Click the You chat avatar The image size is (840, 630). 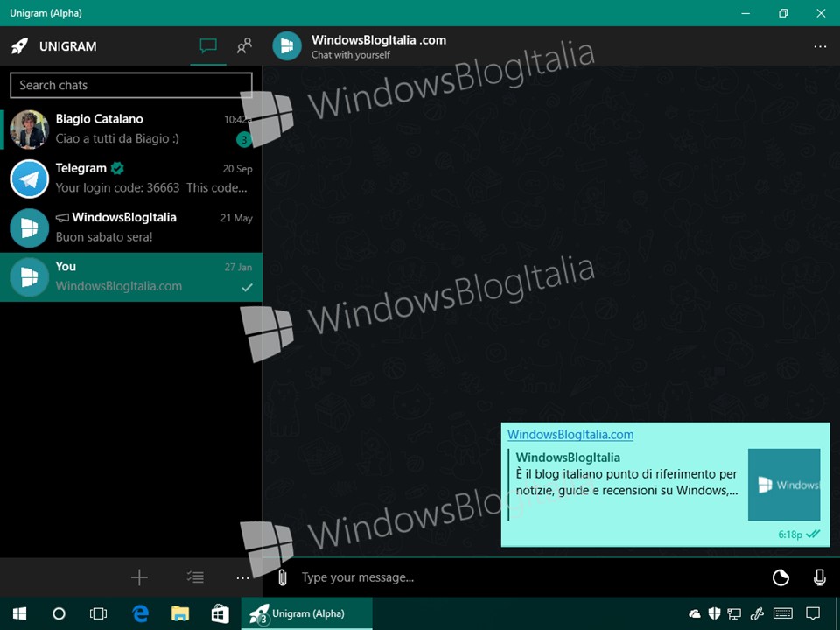pos(30,277)
